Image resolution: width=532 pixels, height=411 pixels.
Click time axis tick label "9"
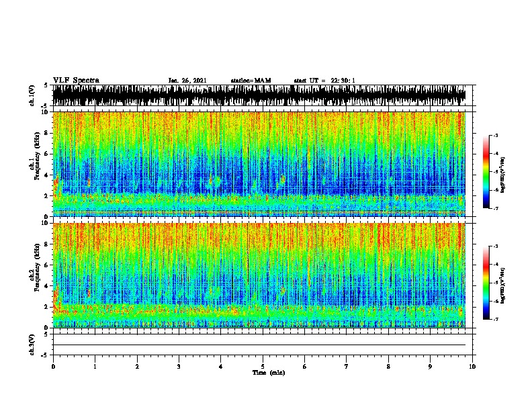[430, 367]
